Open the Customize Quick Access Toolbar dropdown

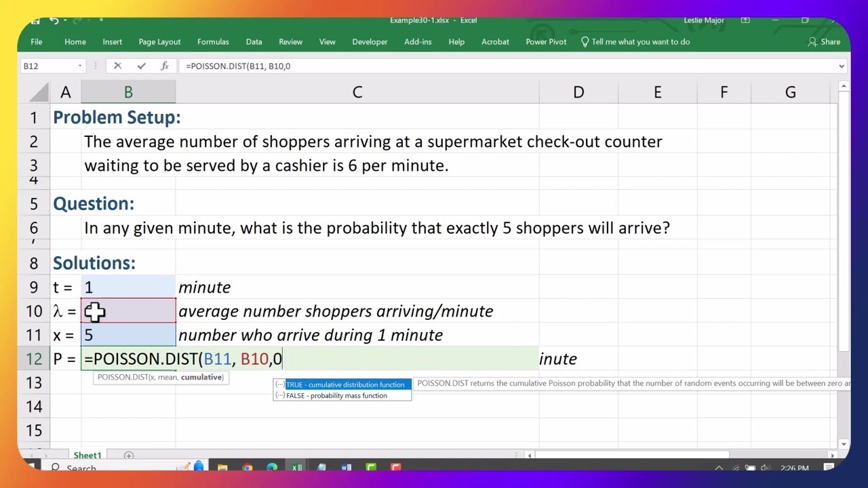(x=102, y=20)
